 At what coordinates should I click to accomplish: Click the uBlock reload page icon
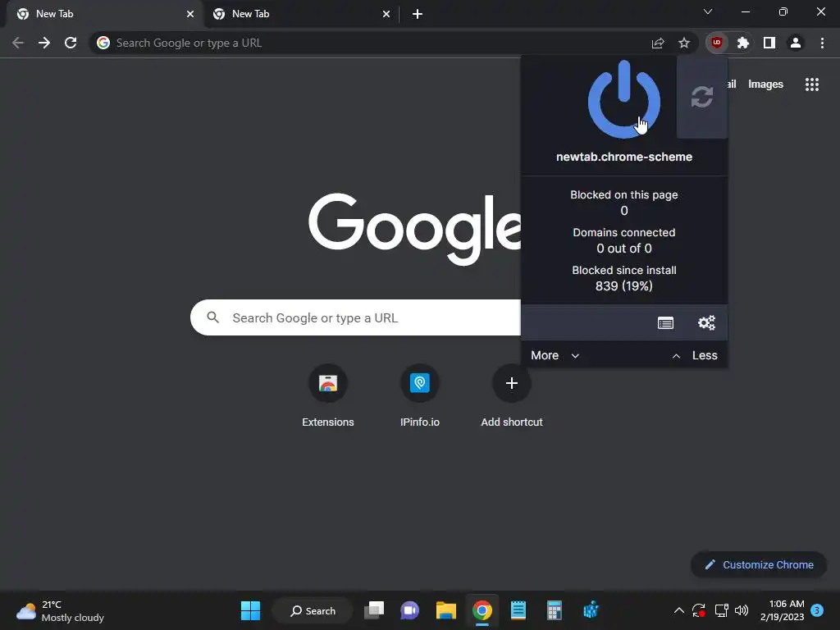702,97
